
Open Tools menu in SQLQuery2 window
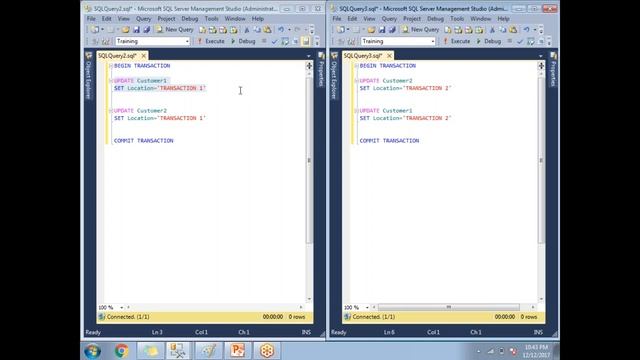click(211, 19)
